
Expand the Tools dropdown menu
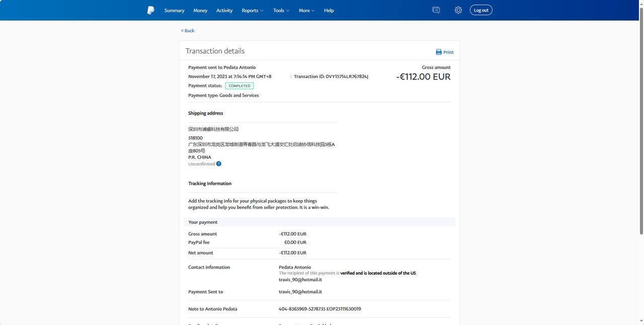281,11
